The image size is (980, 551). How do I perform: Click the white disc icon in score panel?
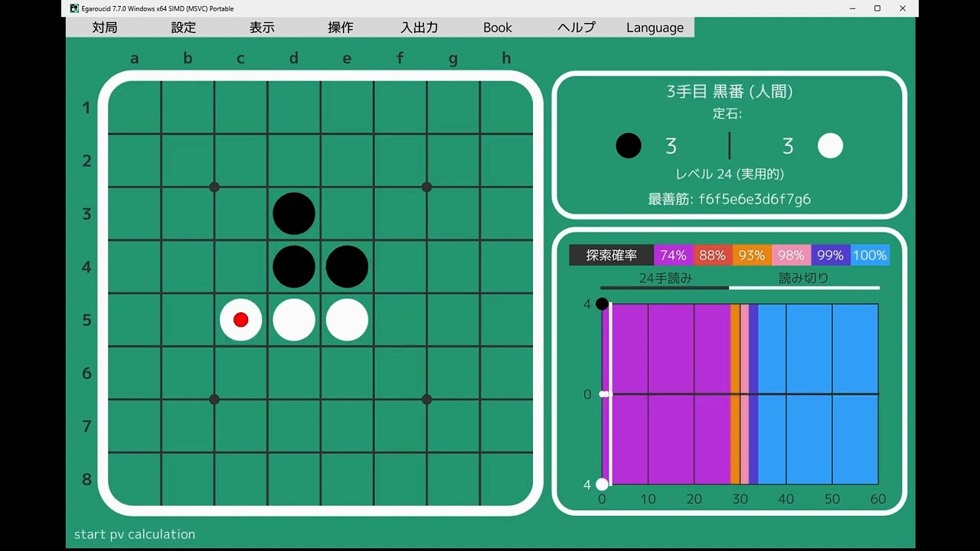pyautogui.click(x=830, y=145)
